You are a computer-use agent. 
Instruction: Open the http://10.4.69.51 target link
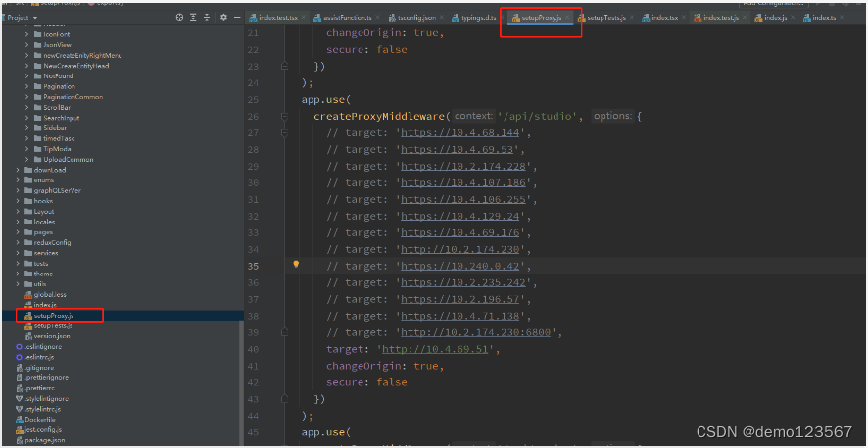(435, 349)
